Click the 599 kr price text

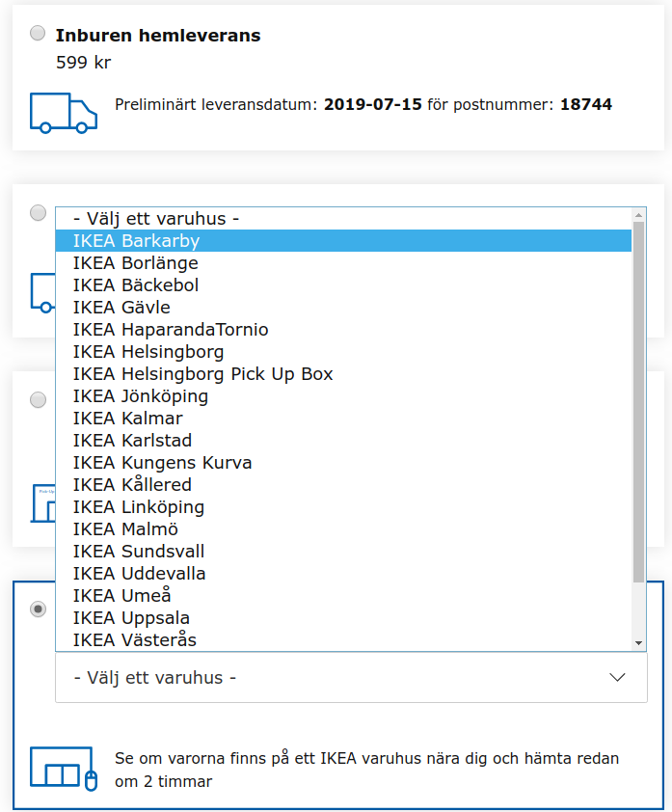point(83,63)
